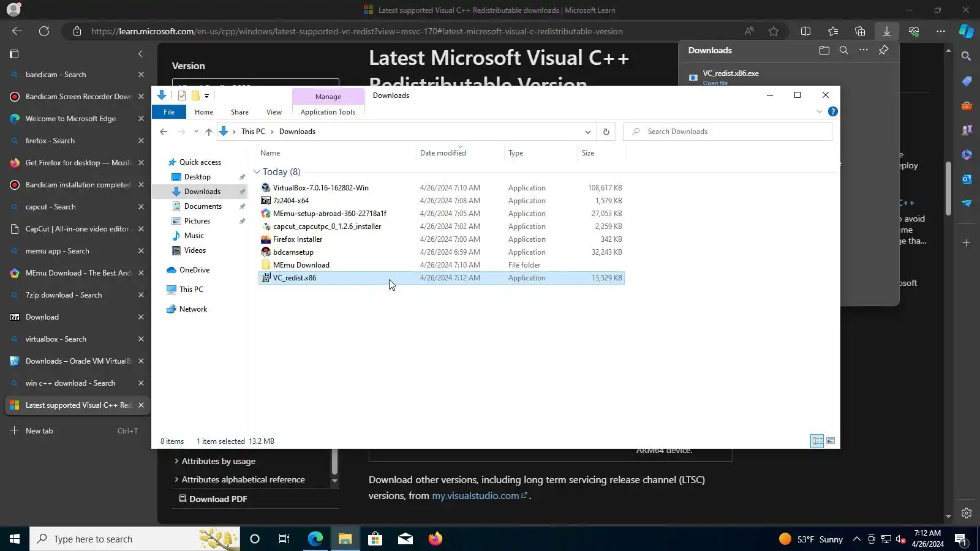Minimize the Explorer ribbon
This screenshot has height=551, width=980.
click(x=819, y=111)
